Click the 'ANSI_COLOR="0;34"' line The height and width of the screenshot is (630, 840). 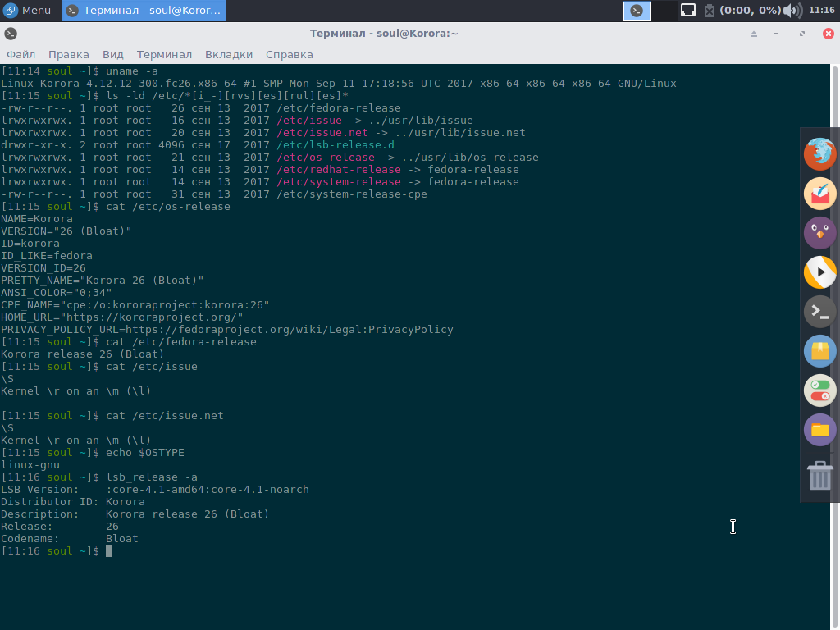tap(57, 293)
